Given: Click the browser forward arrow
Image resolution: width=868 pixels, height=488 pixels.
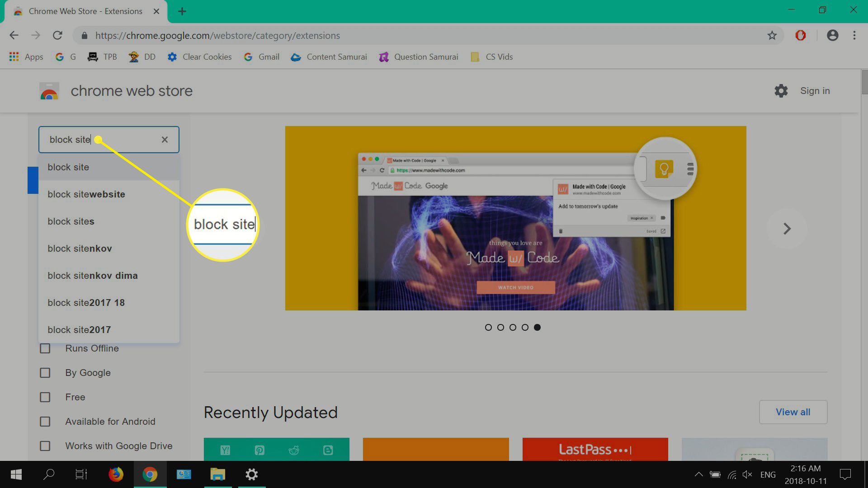Looking at the screenshot, I should 36,35.
